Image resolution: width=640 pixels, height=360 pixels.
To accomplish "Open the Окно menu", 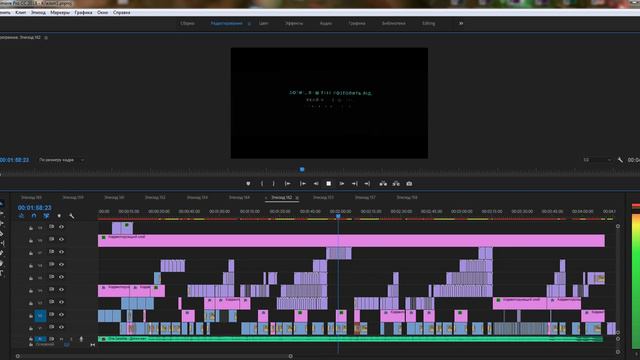I will [102, 12].
